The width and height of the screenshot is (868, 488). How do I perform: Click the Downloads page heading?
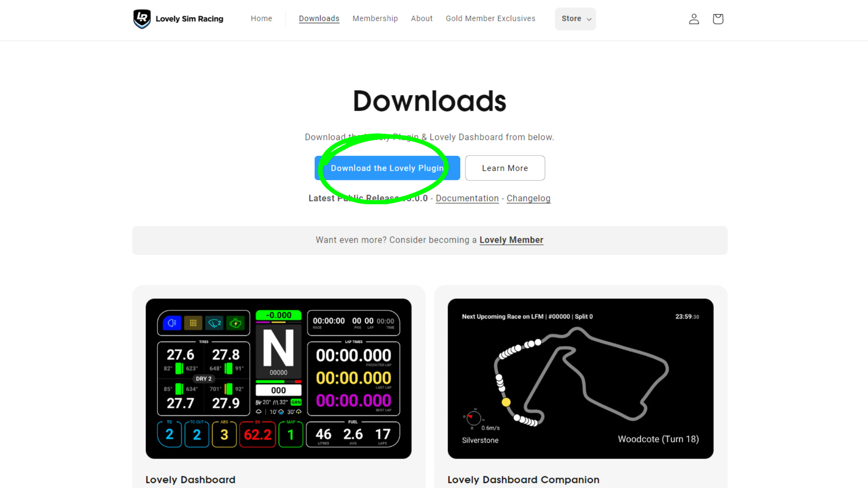pos(429,101)
